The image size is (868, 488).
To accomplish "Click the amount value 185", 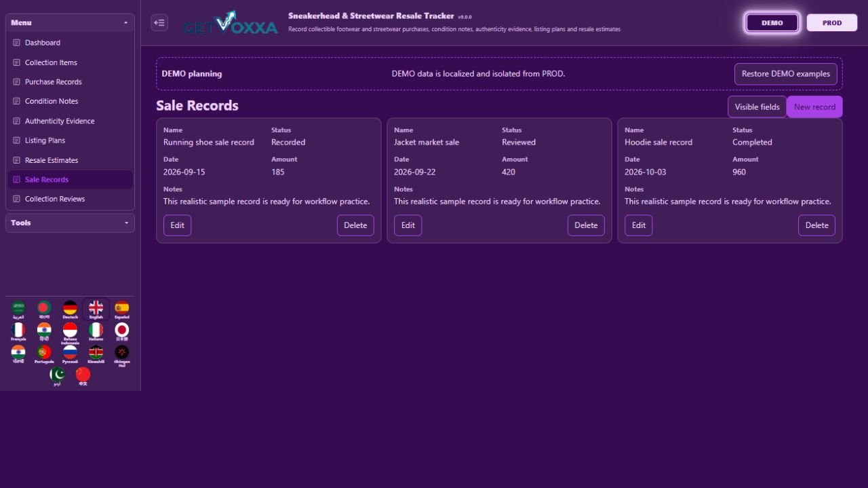I will coord(278,172).
